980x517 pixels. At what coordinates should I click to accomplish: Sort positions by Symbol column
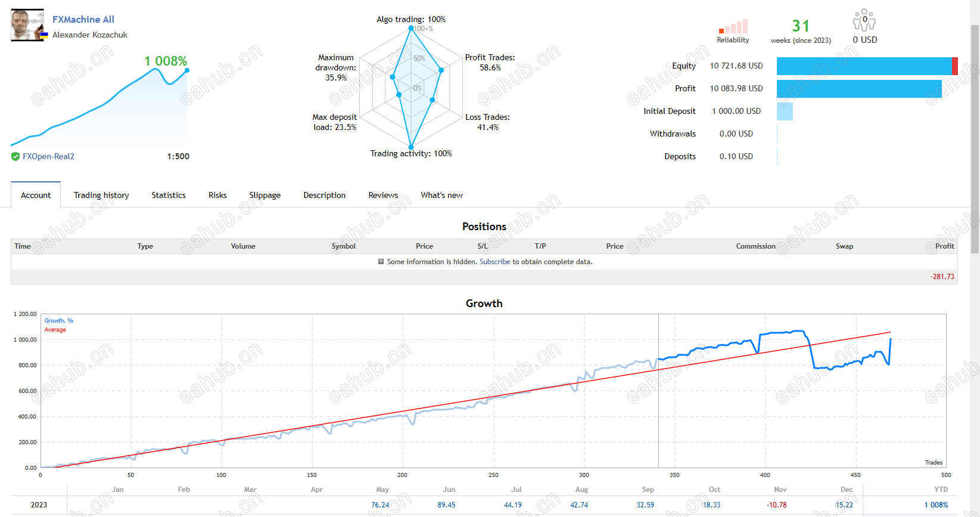(344, 246)
